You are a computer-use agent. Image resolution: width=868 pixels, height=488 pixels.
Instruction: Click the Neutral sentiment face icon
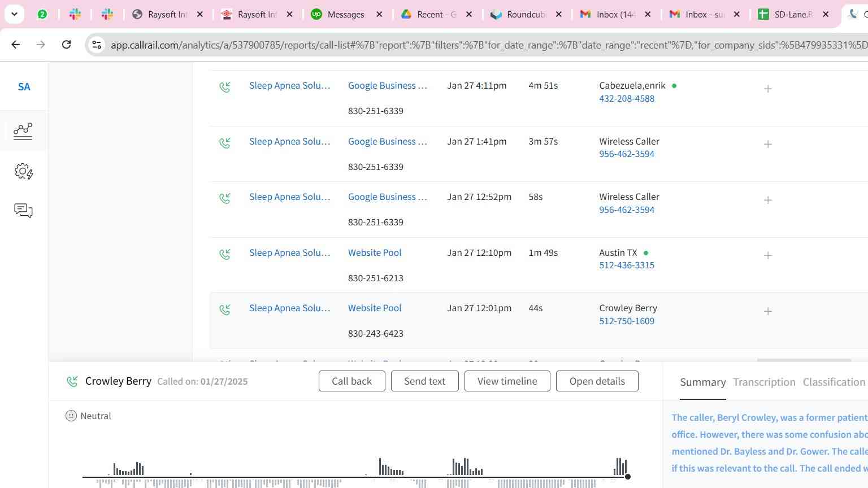coord(71,416)
